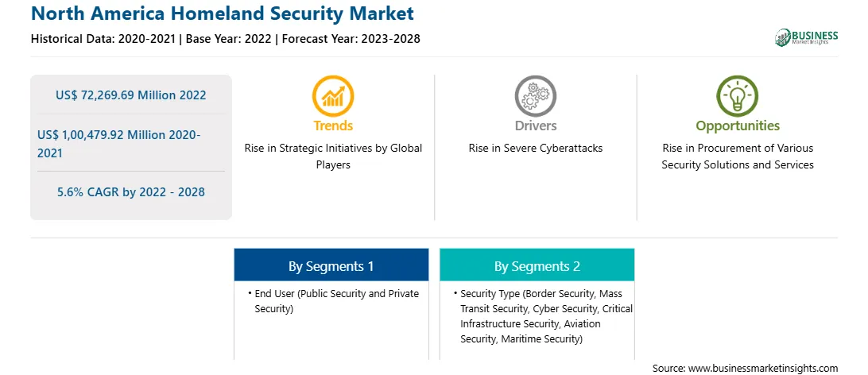This screenshot has width=868, height=375.
Task: Click the Trends heading label
Action: (333, 126)
